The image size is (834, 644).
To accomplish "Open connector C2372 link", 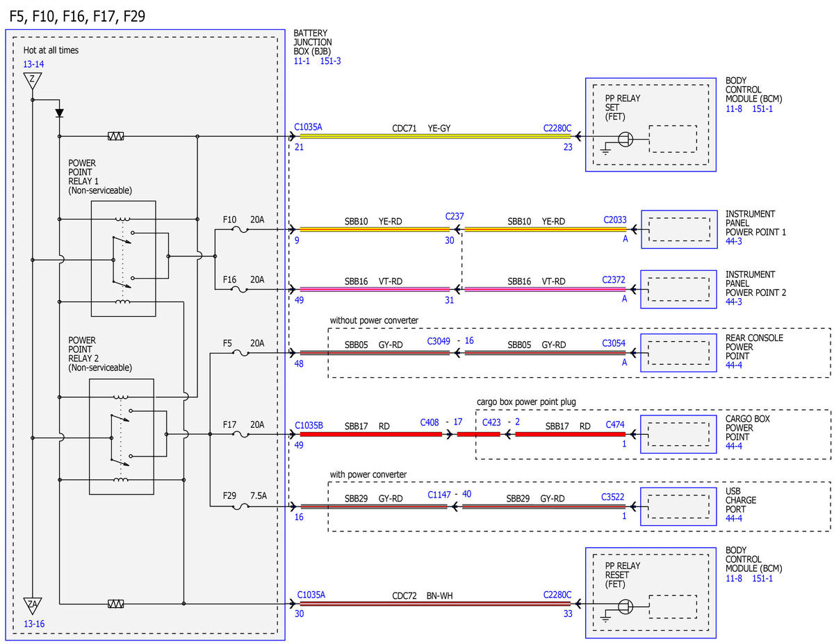I will point(614,280).
